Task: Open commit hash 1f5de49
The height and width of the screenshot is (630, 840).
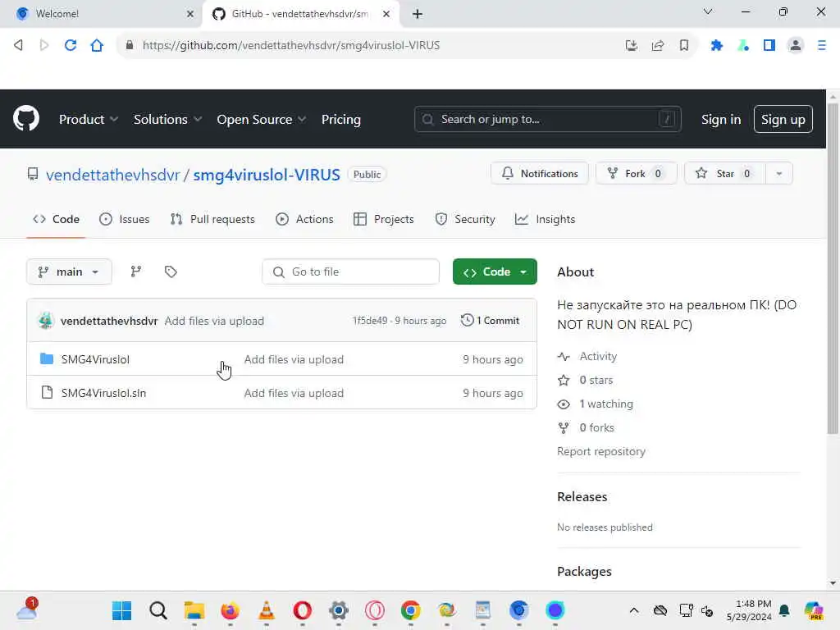Action: tap(370, 321)
